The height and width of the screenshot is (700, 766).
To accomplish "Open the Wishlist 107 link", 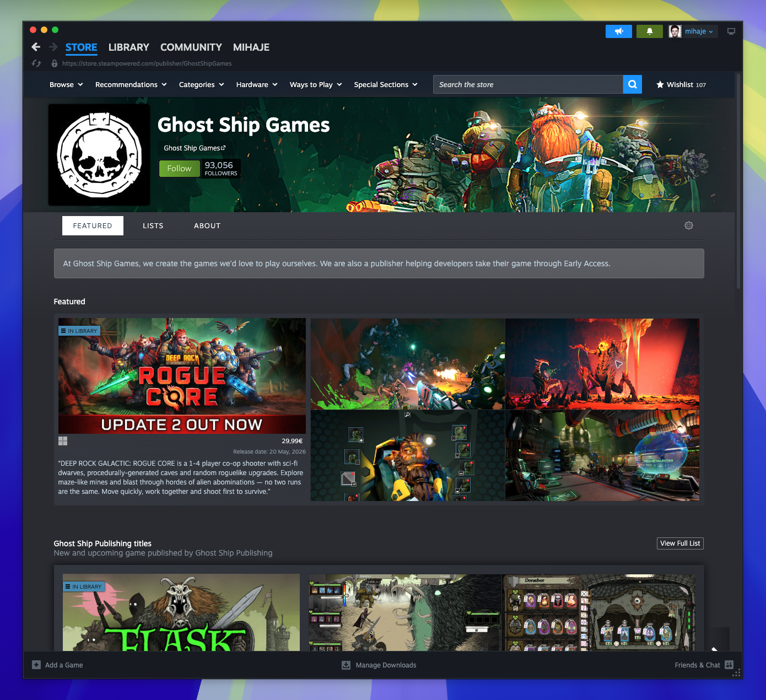I will pos(681,84).
